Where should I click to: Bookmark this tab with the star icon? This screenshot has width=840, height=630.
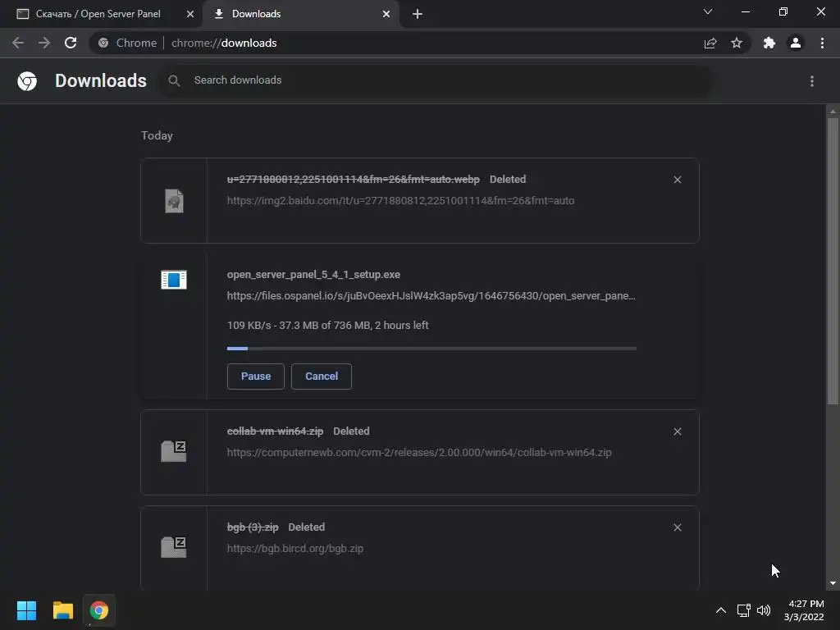click(737, 43)
